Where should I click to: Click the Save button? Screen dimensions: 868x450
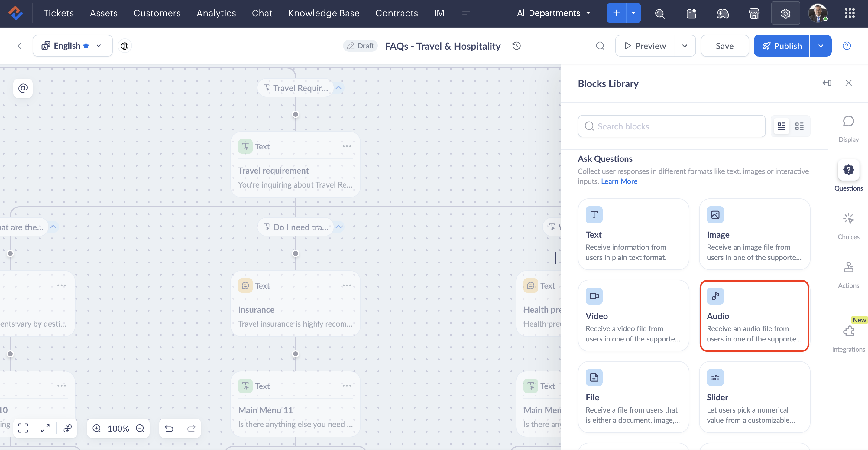click(x=724, y=46)
